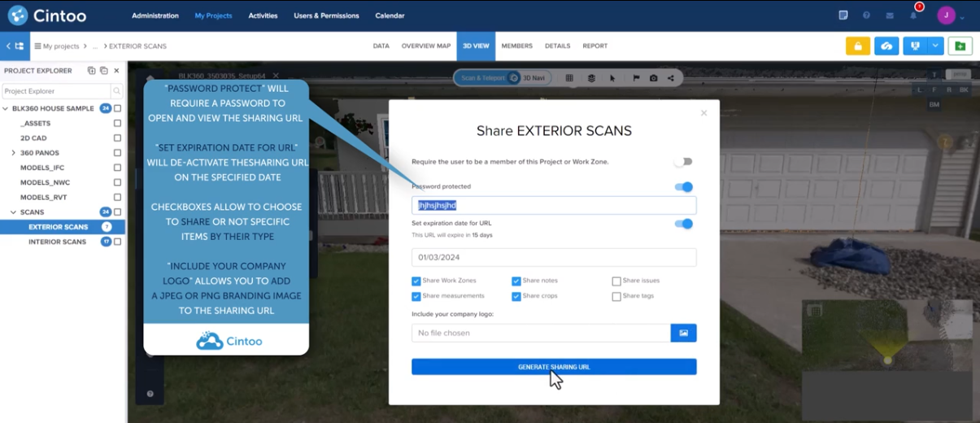This screenshot has height=423, width=980.
Task: Click the image browse icon for company logo
Action: point(683,333)
